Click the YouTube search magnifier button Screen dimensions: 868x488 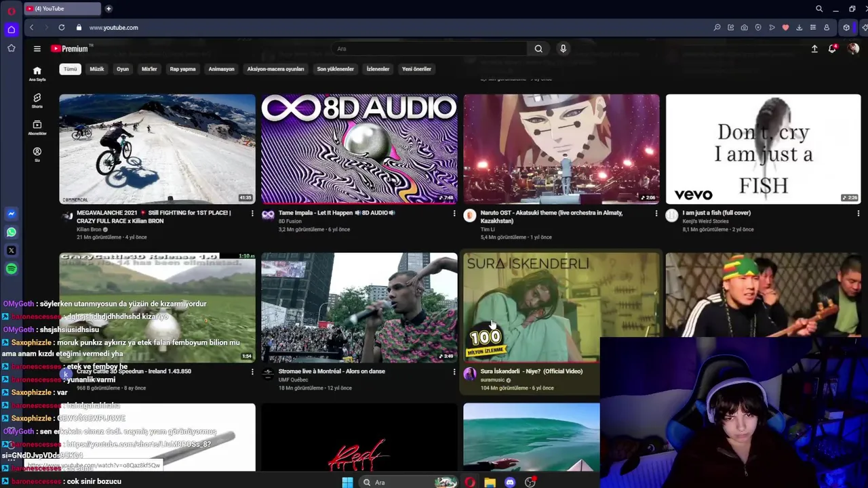pyautogui.click(x=538, y=49)
